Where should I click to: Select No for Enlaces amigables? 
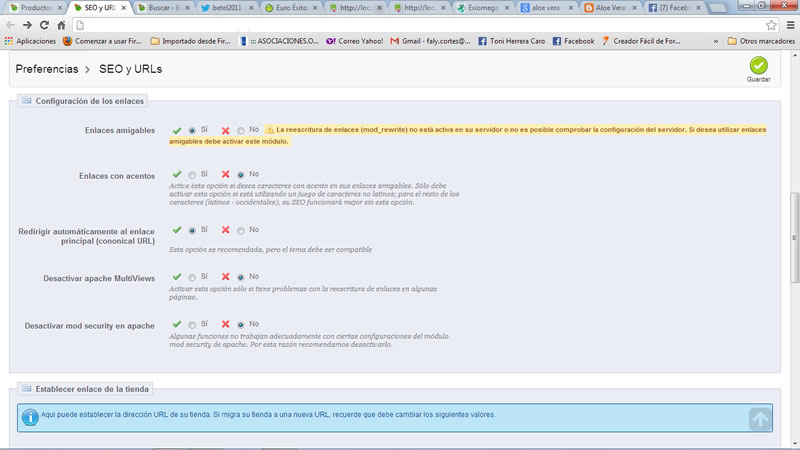[x=240, y=131]
